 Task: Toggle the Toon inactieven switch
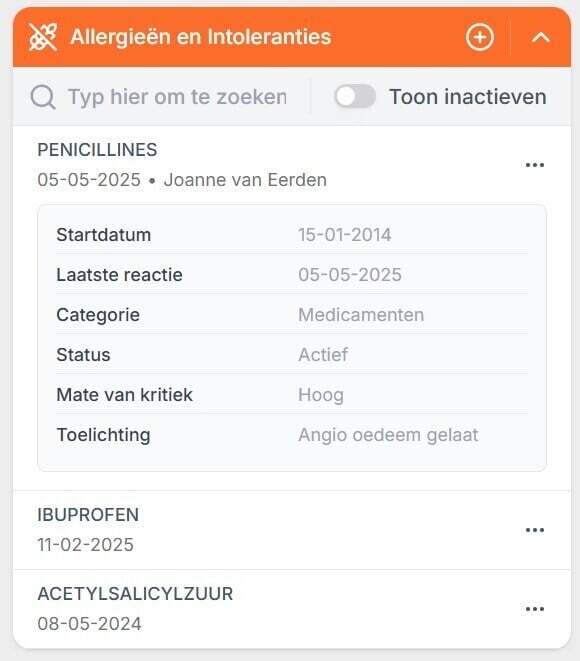tap(355, 96)
